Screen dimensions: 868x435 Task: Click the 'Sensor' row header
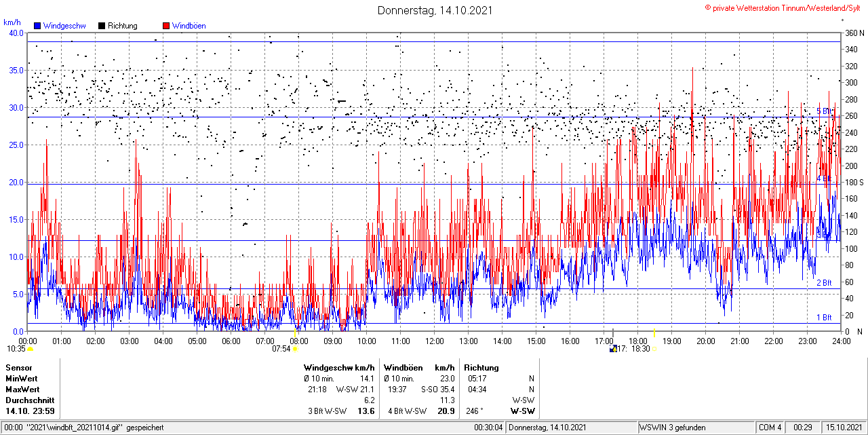[18, 368]
